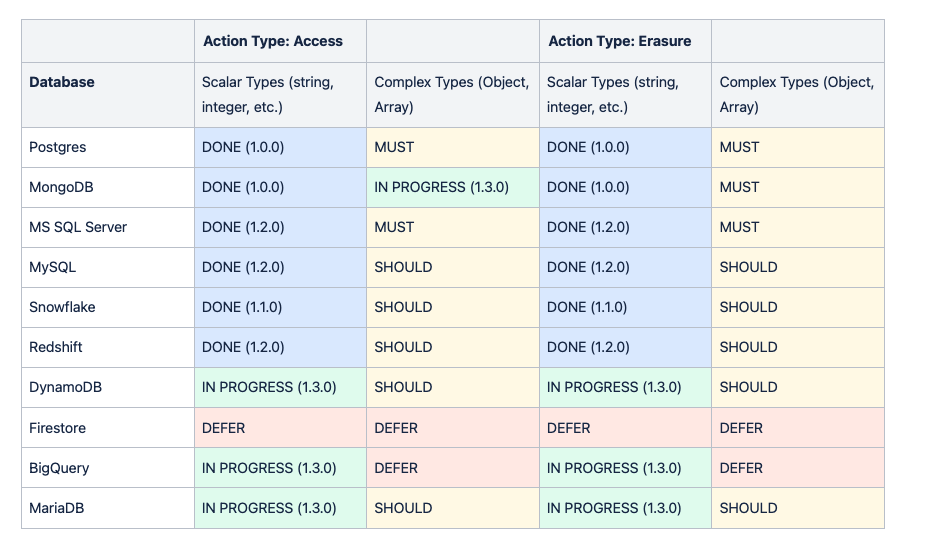The width and height of the screenshot is (927, 545).
Task: Select the Postgres row label
Action: tap(108, 147)
